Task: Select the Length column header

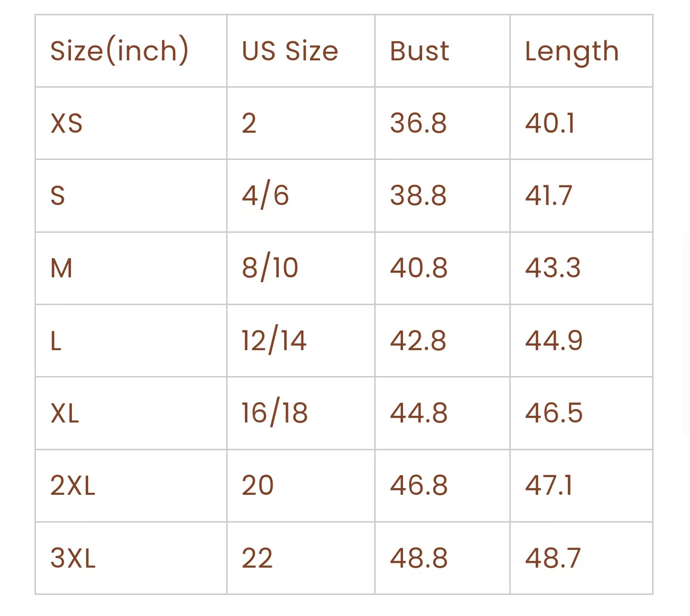Action: [572, 52]
